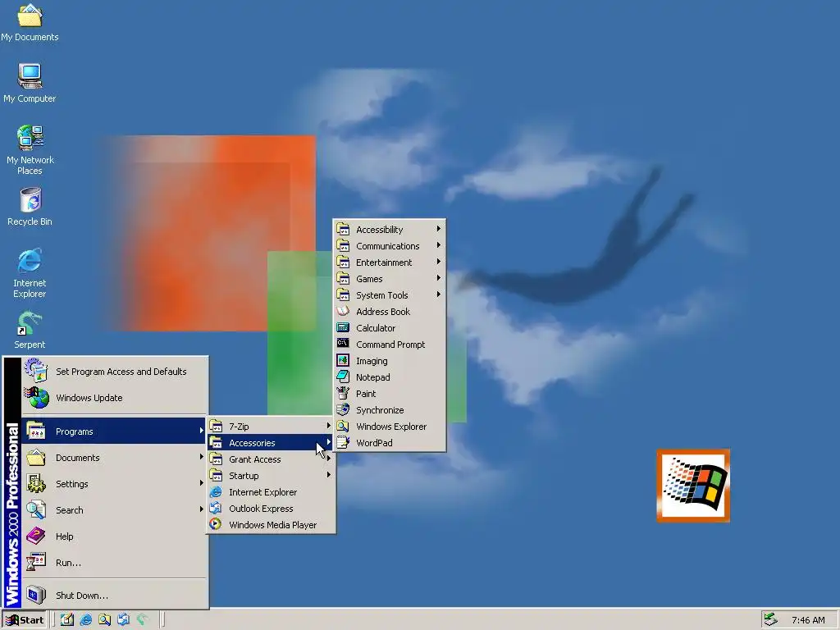Viewport: 840px width, 630px height.
Task: Click the 7:46 AM taskbar clock
Action: (x=808, y=620)
